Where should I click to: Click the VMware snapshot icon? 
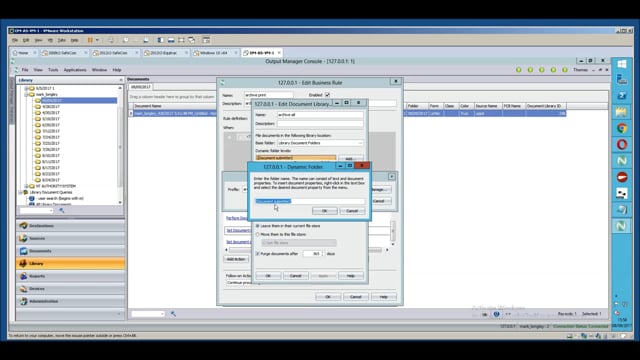pos(125,40)
